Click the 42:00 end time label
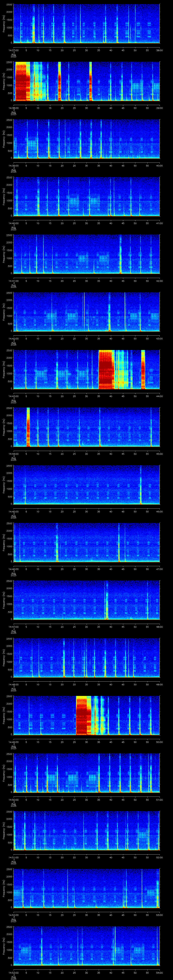Image resolution: width=173 pixels, height=980 pixels. click(160, 281)
